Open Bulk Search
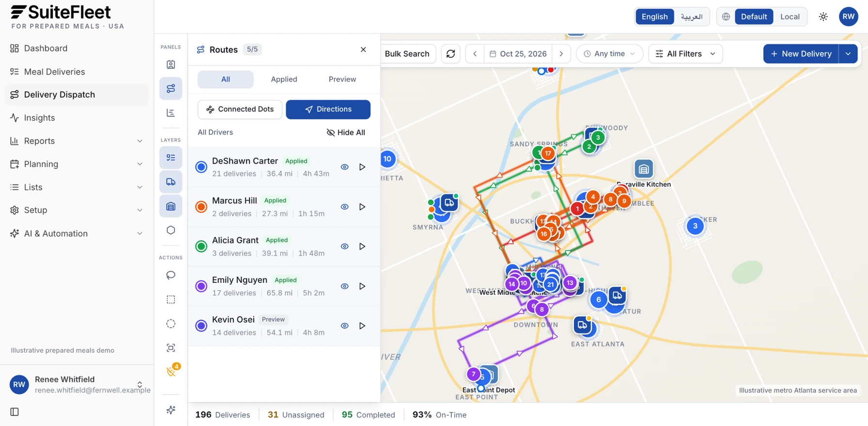 pyautogui.click(x=407, y=54)
